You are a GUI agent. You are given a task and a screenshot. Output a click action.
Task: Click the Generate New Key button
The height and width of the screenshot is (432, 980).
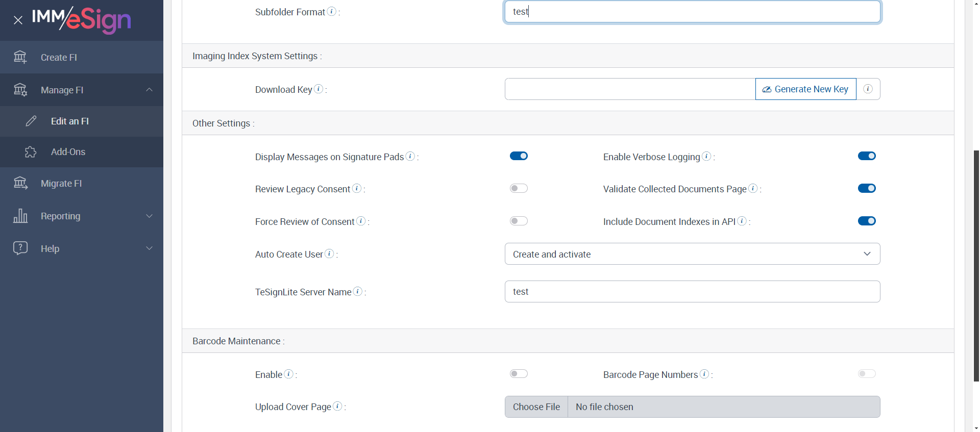805,89
